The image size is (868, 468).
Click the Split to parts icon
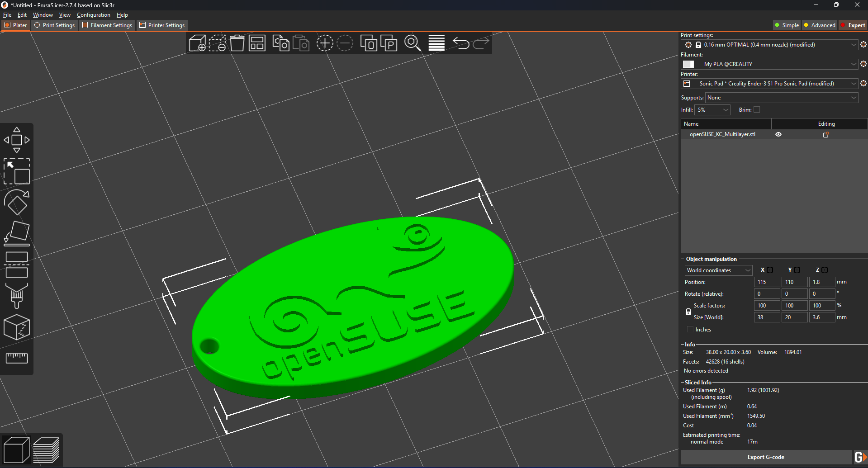pyautogui.click(x=389, y=43)
